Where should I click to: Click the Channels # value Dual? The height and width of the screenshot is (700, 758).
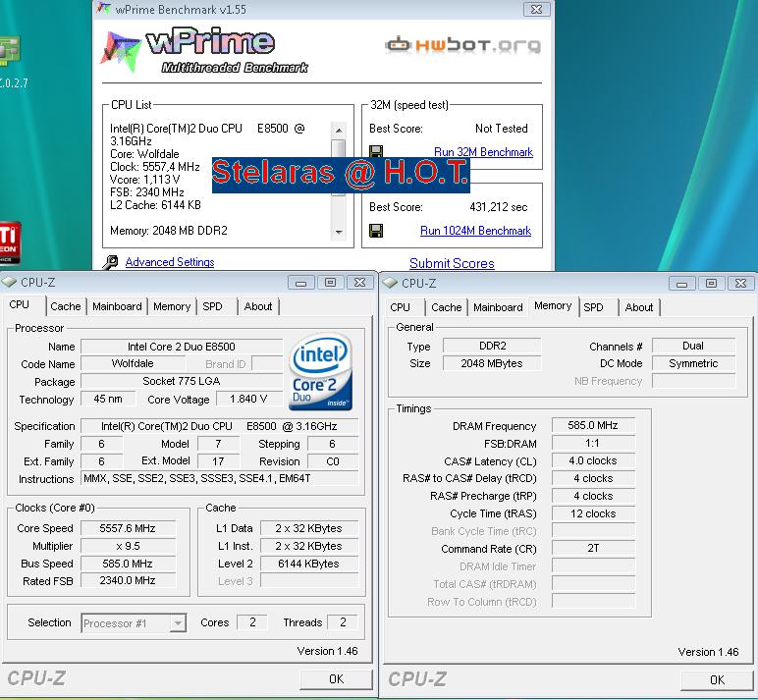click(x=693, y=347)
